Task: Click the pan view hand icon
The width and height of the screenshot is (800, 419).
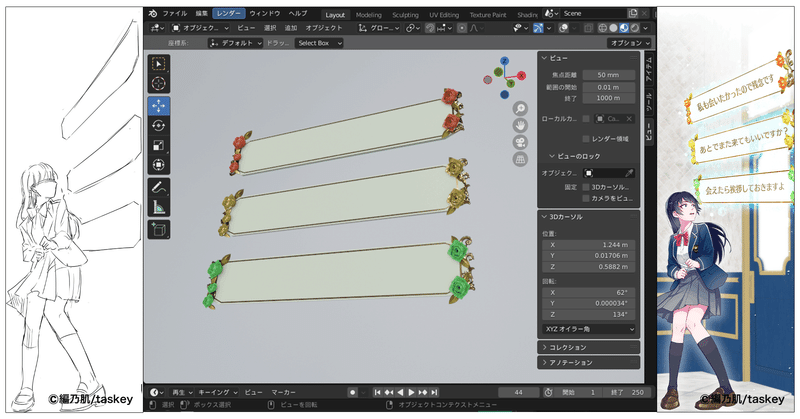Action: point(520,125)
